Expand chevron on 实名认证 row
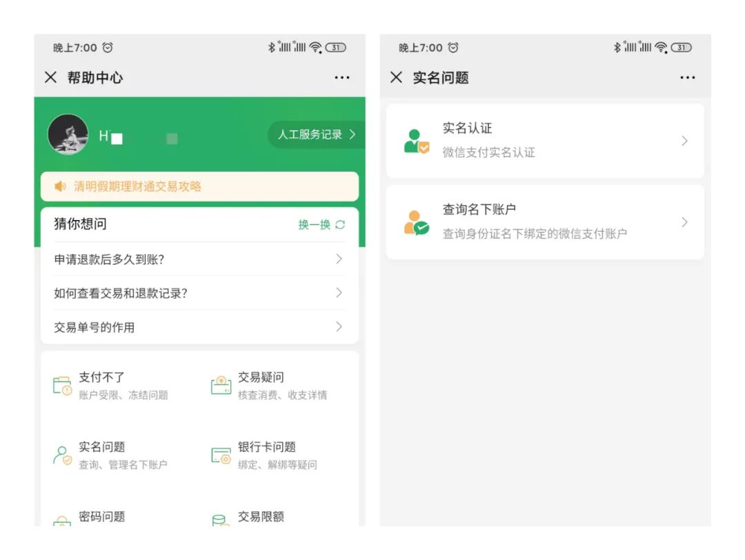Image resolution: width=745 pixels, height=560 pixels. click(684, 141)
